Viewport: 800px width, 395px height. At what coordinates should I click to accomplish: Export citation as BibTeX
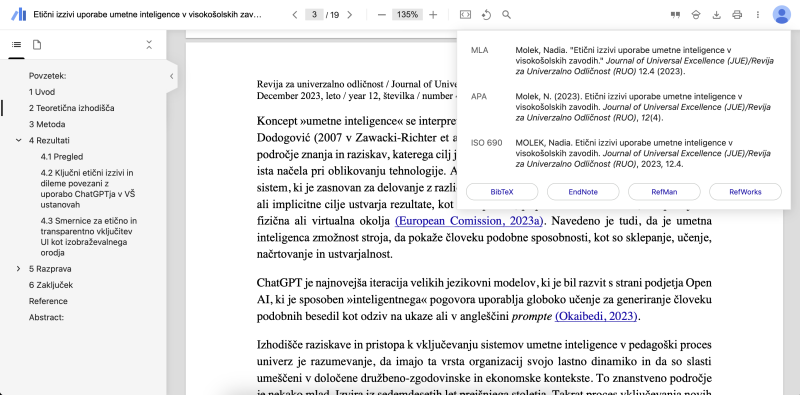(502, 192)
